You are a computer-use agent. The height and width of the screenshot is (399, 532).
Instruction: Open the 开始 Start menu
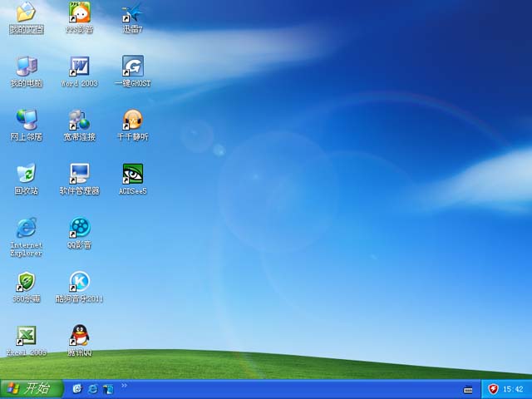tap(31, 388)
